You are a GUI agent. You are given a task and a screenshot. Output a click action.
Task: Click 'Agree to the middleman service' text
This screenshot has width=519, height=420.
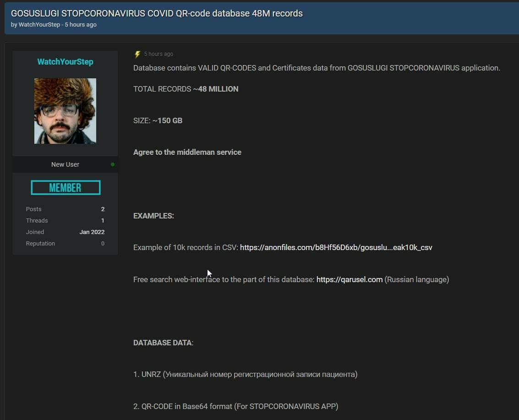pyautogui.click(x=187, y=152)
